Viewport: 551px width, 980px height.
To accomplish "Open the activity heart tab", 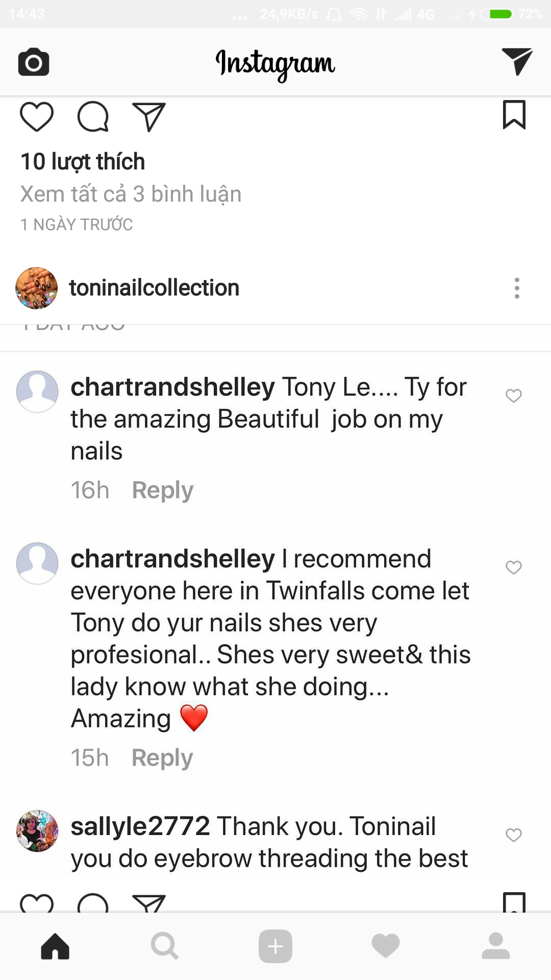I will click(x=386, y=946).
